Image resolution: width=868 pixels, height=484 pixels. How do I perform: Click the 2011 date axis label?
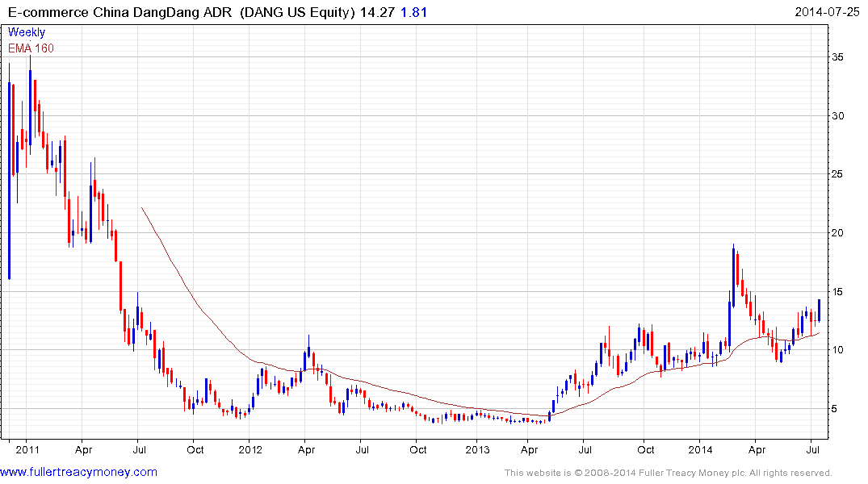coord(27,449)
